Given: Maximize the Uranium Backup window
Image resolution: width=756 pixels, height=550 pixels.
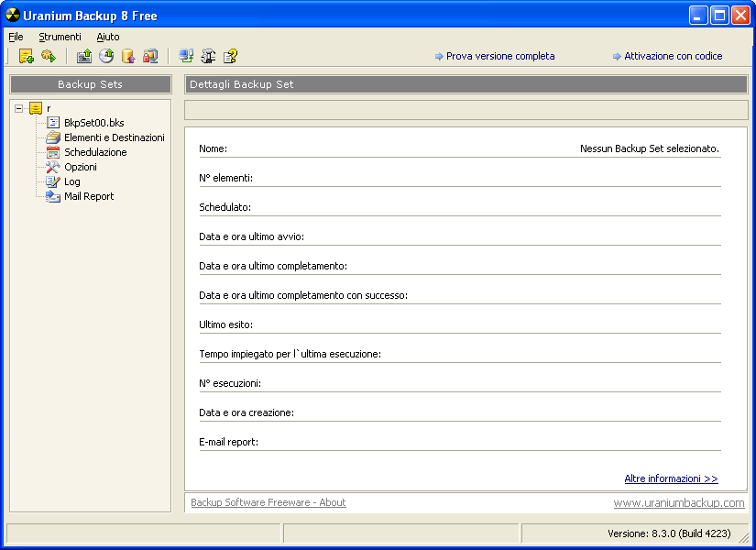Looking at the screenshot, I should click(x=719, y=16).
